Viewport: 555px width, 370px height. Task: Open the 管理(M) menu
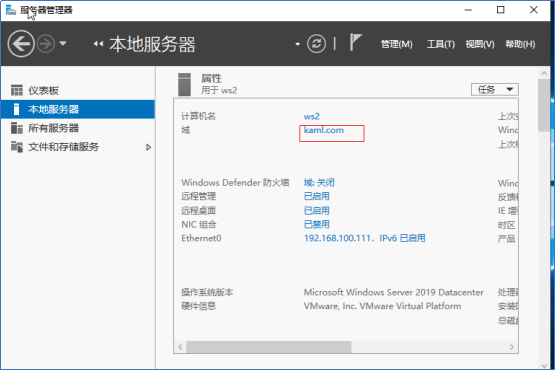tap(396, 44)
